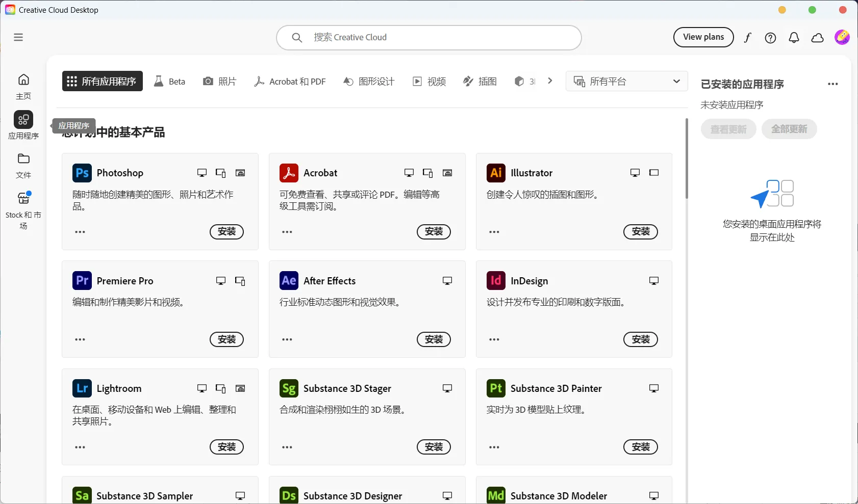Switch to the Beta tab
The image size is (858, 504).
pyautogui.click(x=170, y=82)
